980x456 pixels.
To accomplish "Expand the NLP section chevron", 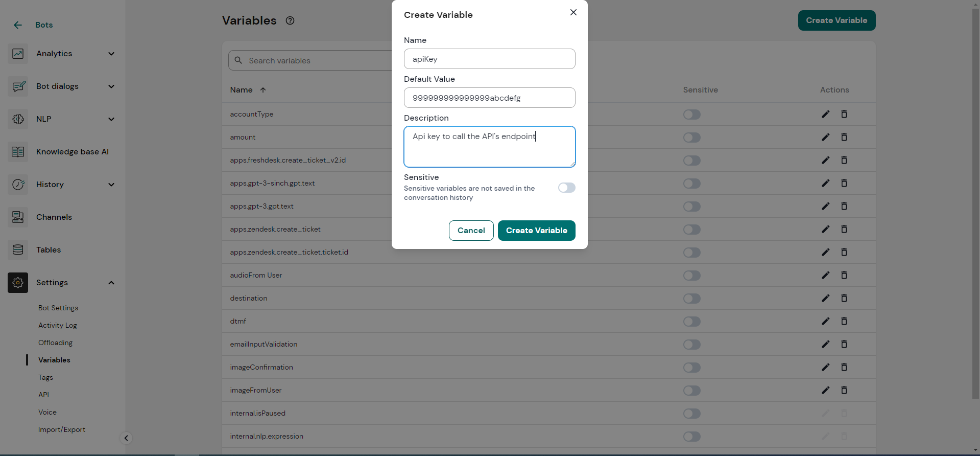I will 111,119.
